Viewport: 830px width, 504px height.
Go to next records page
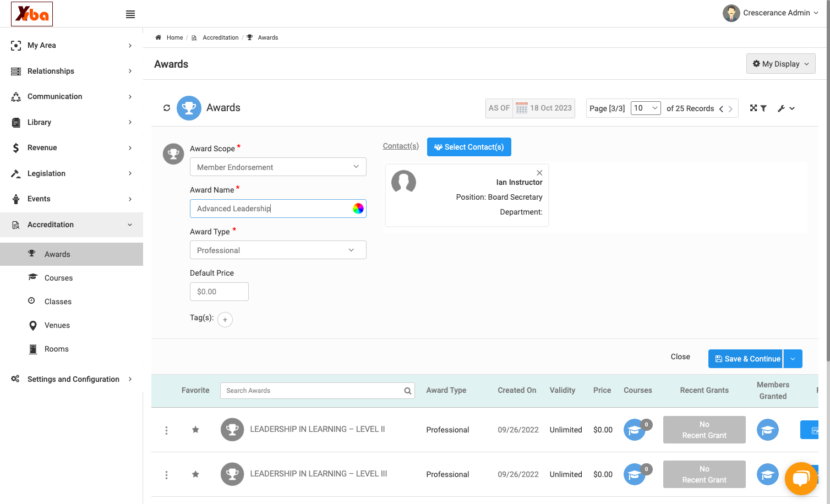point(730,109)
